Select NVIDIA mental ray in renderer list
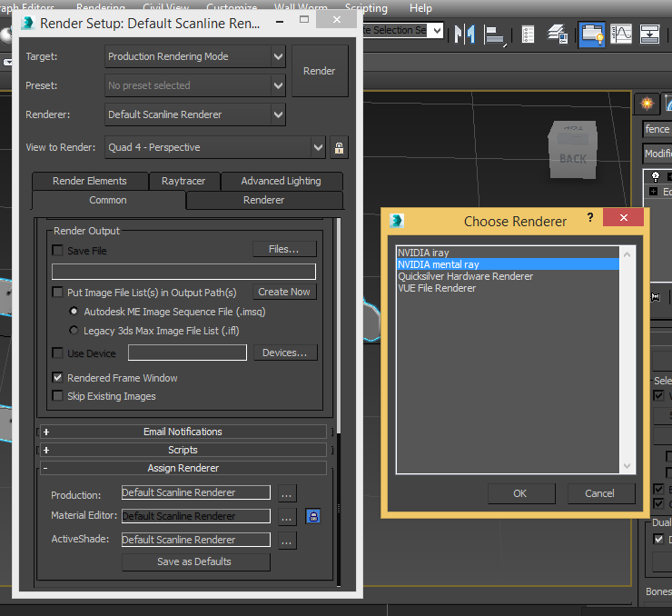This screenshot has width=672, height=616. (x=508, y=264)
